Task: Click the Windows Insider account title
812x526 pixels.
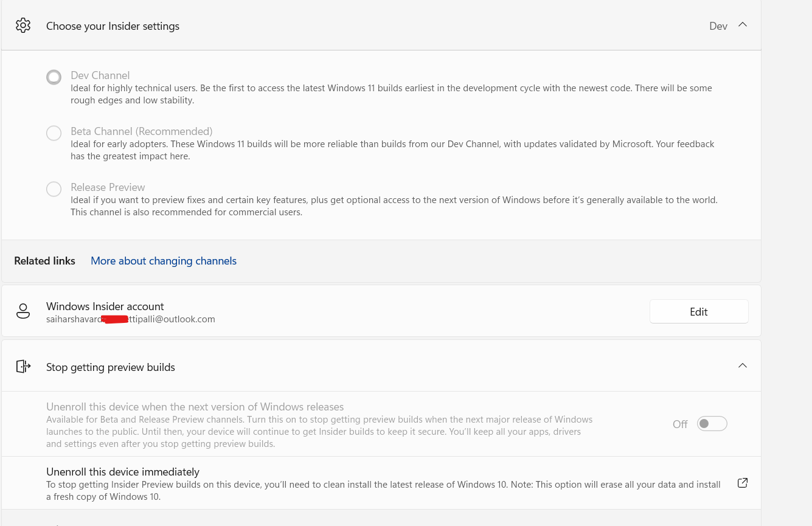Action: [x=105, y=306]
